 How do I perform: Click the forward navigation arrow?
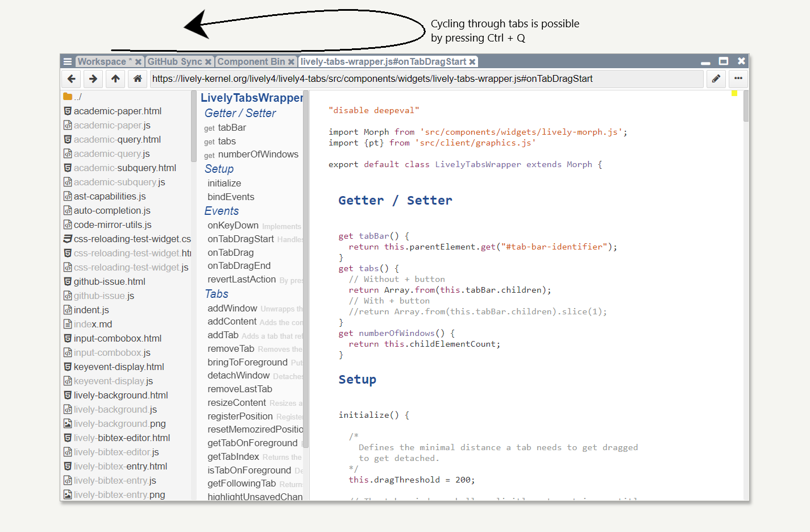[x=93, y=79]
